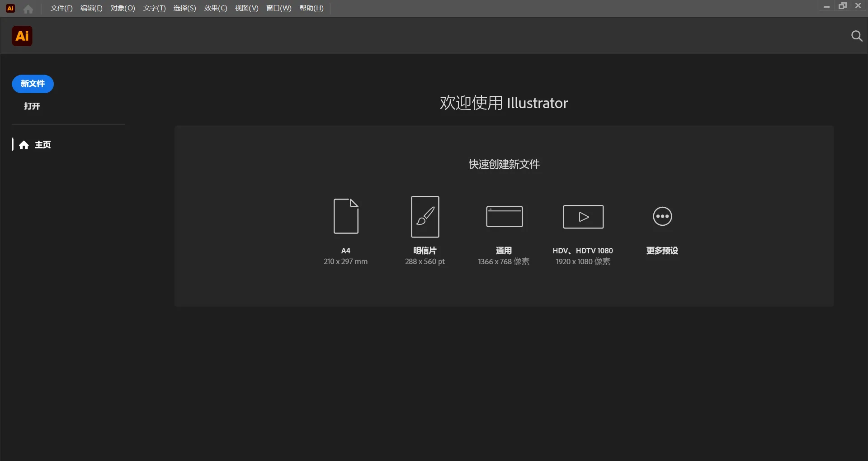
Task: Click the Illustrator Ai logo icon
Action: coord(21,36)
